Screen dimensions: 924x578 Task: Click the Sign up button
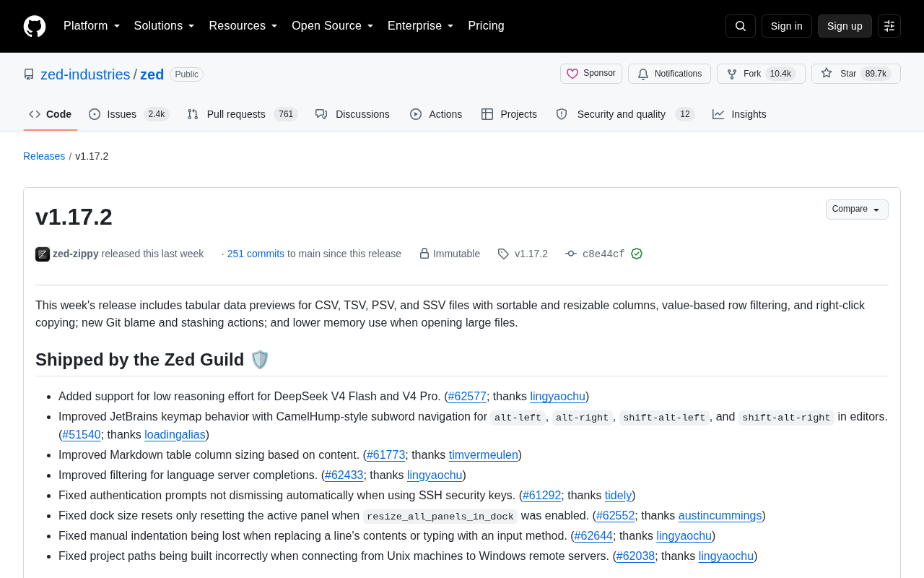pyautogui.click(x=845, y=26)
